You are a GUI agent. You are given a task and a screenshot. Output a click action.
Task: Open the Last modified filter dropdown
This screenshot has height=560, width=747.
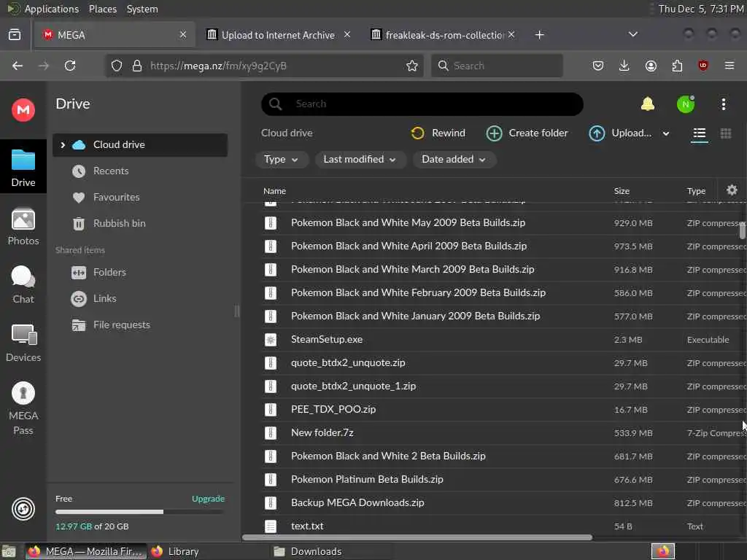[x=360, y=160]
